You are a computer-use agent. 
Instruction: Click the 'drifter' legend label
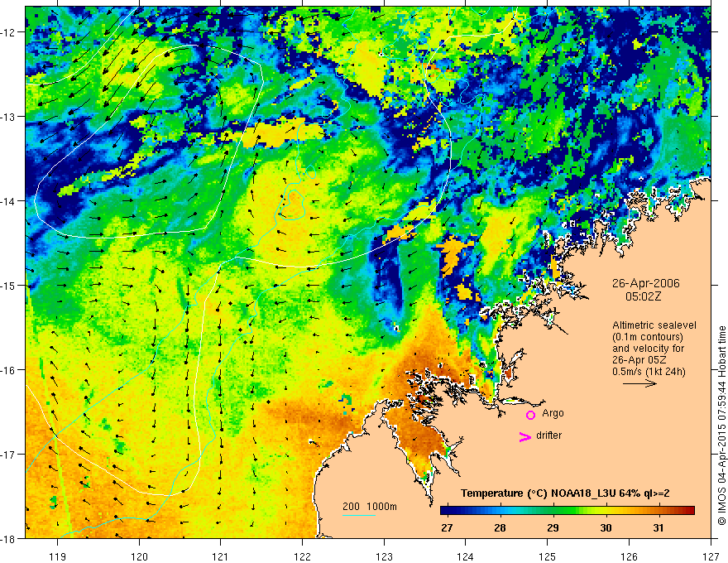[548, 435]
